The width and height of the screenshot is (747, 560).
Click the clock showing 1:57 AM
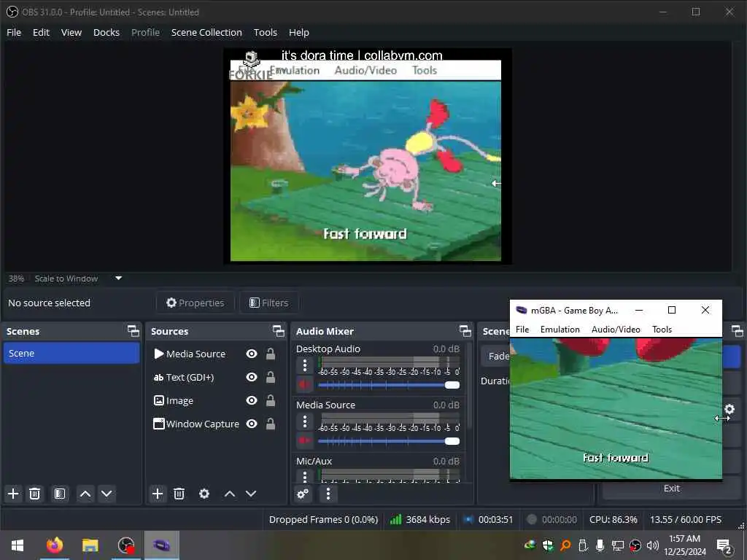pos(684,539)
